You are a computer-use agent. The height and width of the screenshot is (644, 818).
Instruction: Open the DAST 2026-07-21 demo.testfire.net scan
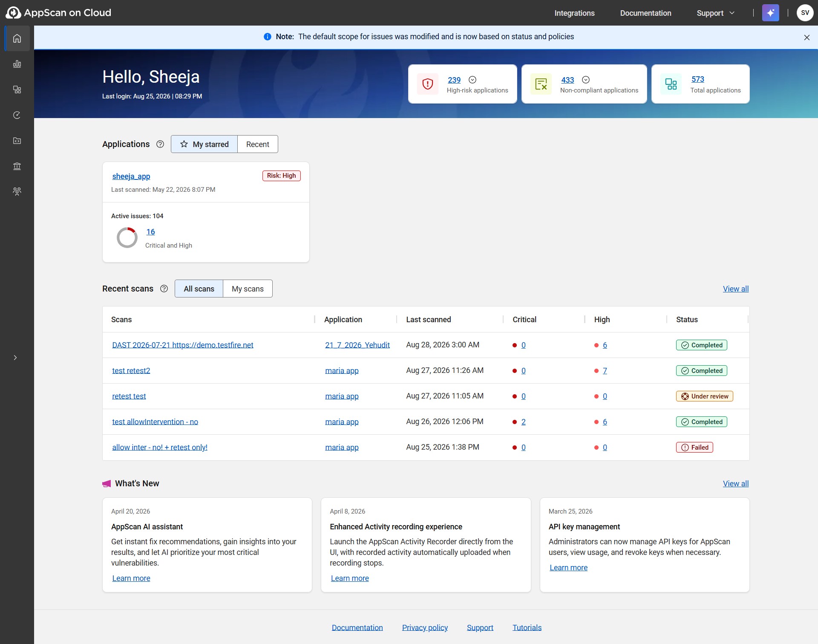[x=182, y=345]
